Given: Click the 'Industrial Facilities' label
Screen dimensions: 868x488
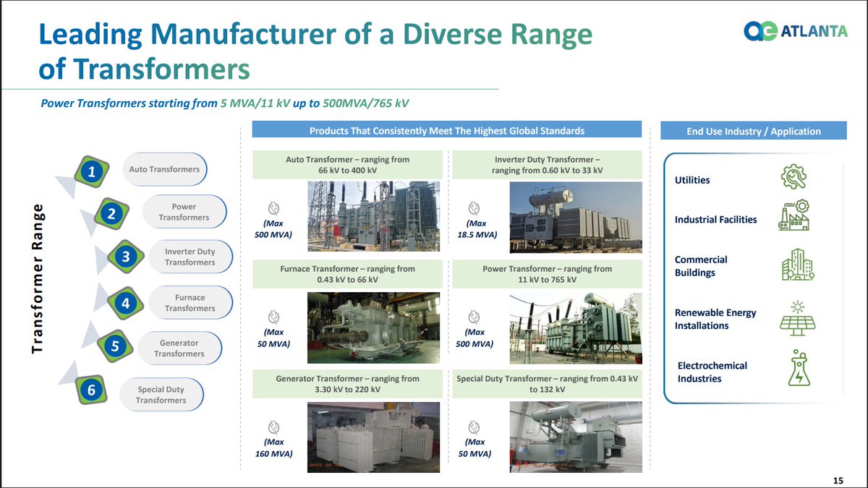Looking at the screenshot, I should pyautogui.click(x=715, y=219).
